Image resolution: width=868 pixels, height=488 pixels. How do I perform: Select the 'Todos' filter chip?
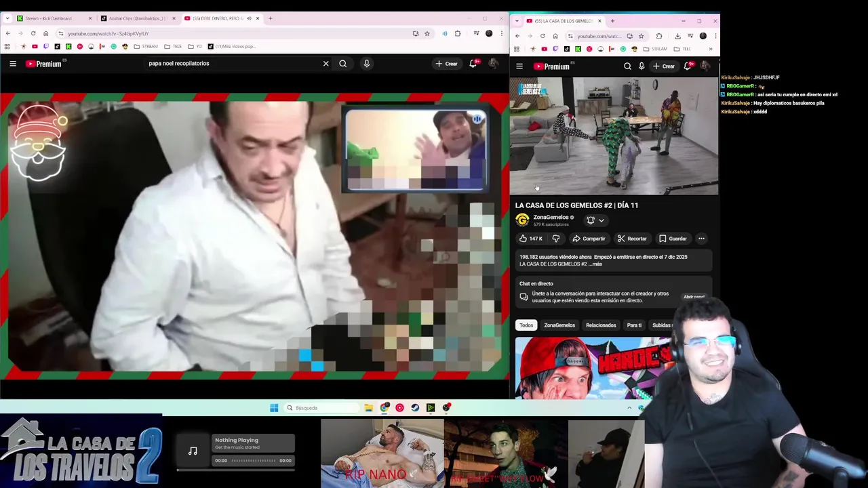pos(526,325)
